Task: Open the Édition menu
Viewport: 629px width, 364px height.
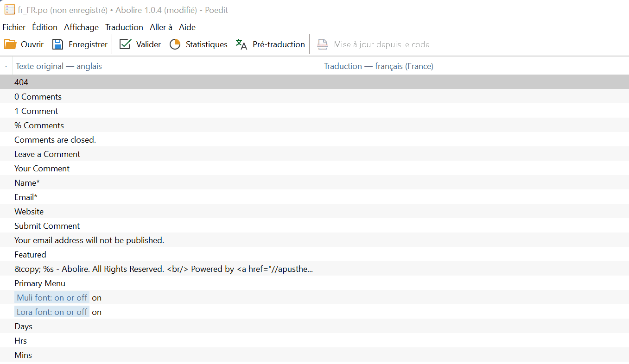Action: 44,27
